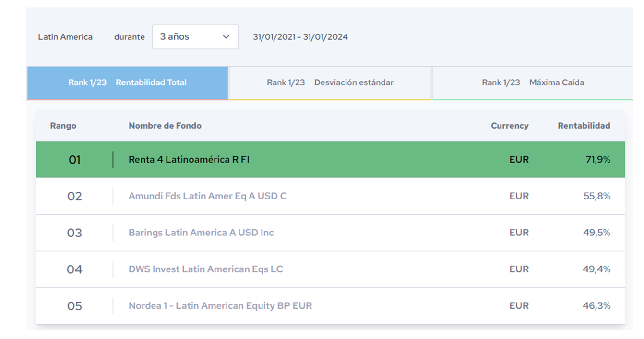This screenshot has width=644, height=339.
Task: Click rank number 05 cell
Action: [x=74, y=306]
